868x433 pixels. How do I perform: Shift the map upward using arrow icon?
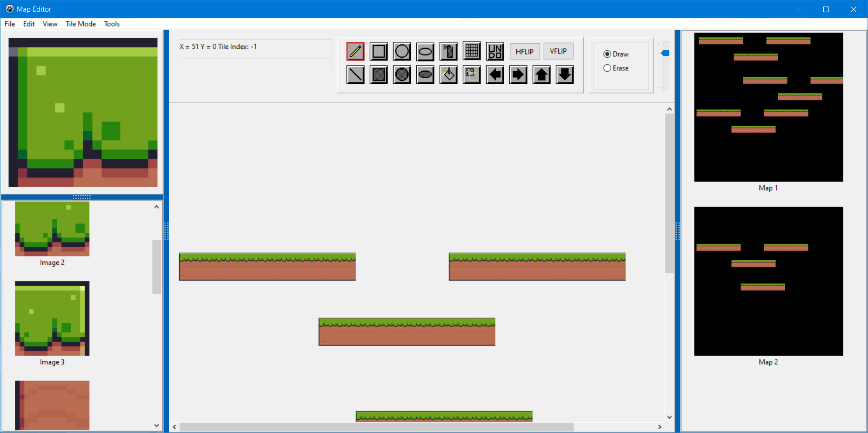coord(541,74)
